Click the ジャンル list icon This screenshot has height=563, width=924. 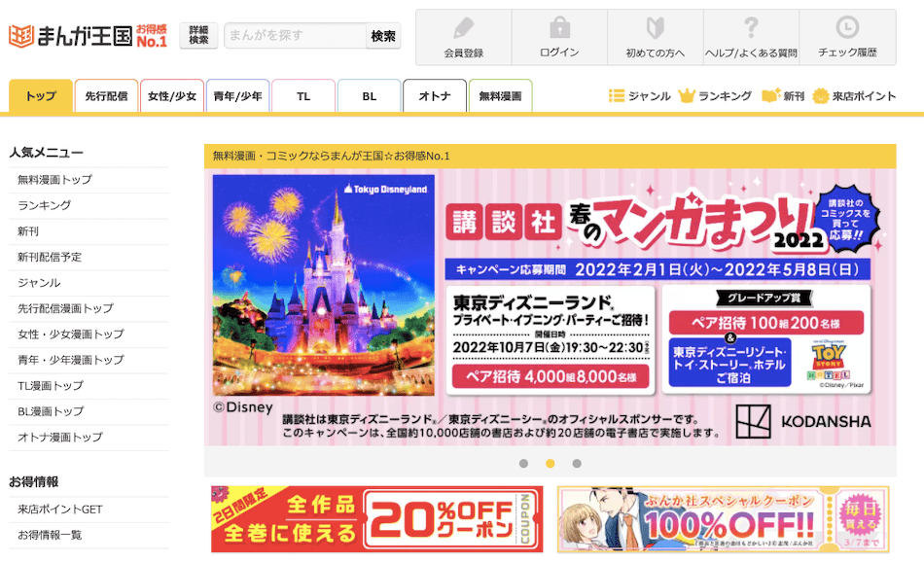tap(617, 95)
